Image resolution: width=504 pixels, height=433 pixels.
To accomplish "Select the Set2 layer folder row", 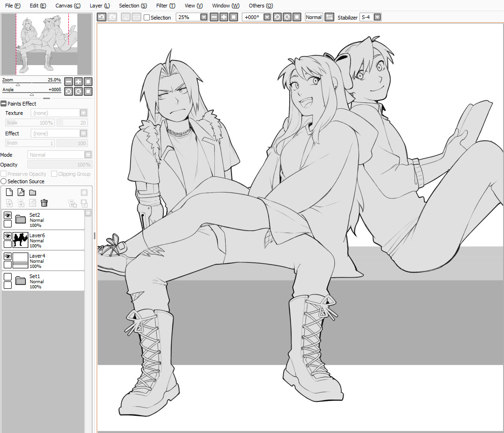I will [x=43, y=220].
